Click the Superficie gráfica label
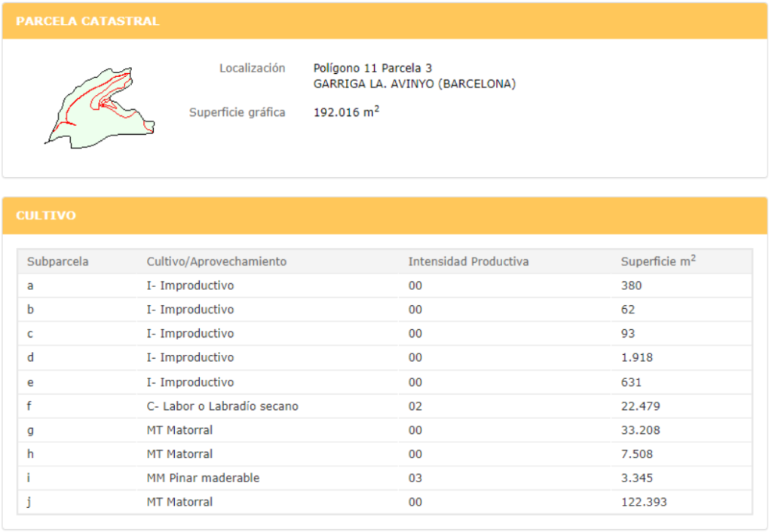The image size is (772, 532). 237,112
